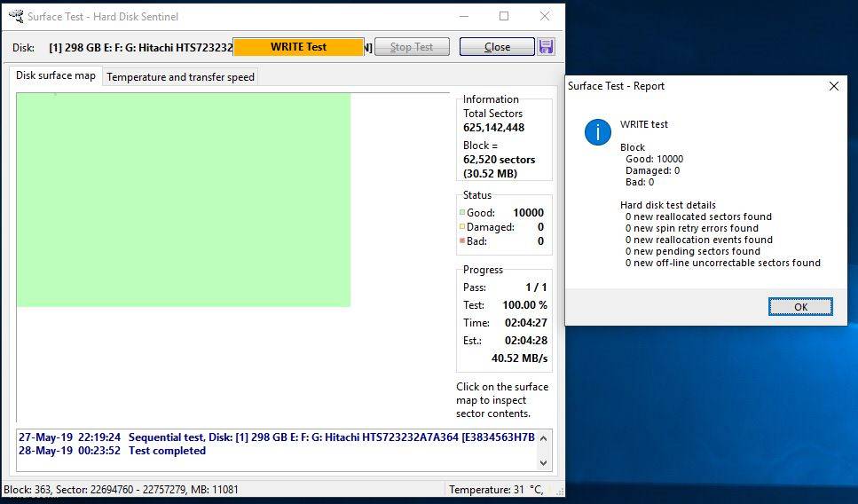Click the Test progress 100.00 % value

pos(524,305)
